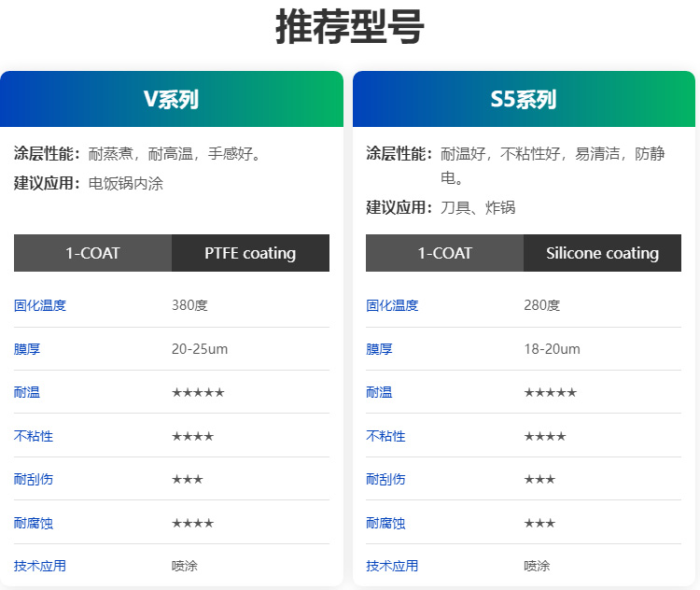700x590 pixels.
Task: Click 耐腐蚀 label in V系列 card
Action: 34,523
